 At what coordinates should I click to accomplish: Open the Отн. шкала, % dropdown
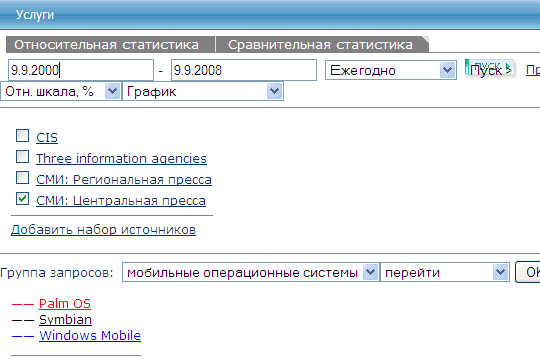click(x=61, y=92)
